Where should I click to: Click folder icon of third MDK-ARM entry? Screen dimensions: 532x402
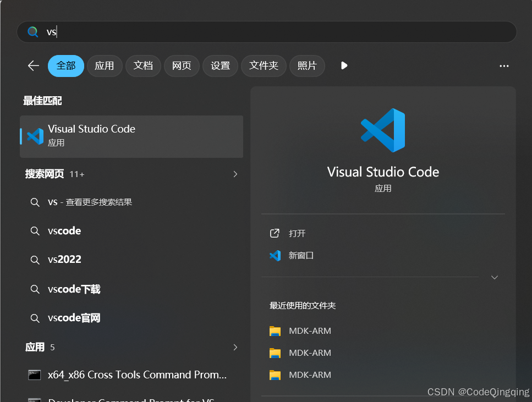point(275,375)
